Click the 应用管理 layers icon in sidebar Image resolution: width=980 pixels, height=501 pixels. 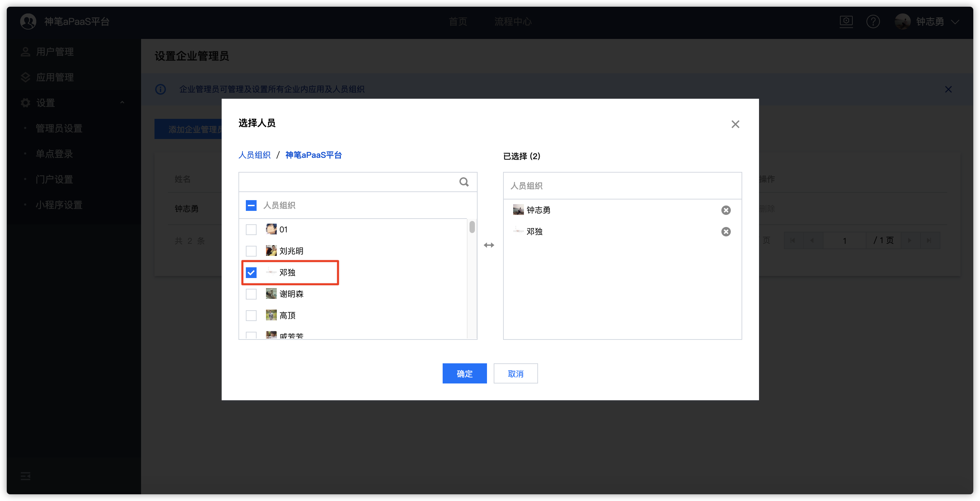coord(26,77)
